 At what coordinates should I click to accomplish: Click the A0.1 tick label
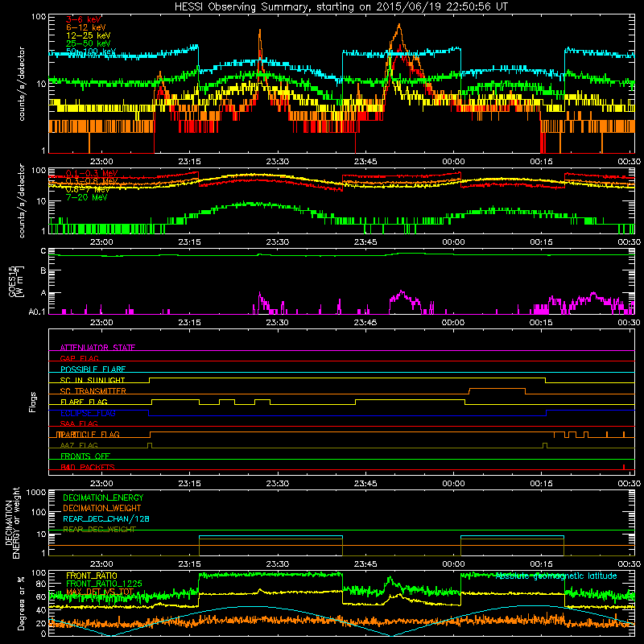point(37,312)
